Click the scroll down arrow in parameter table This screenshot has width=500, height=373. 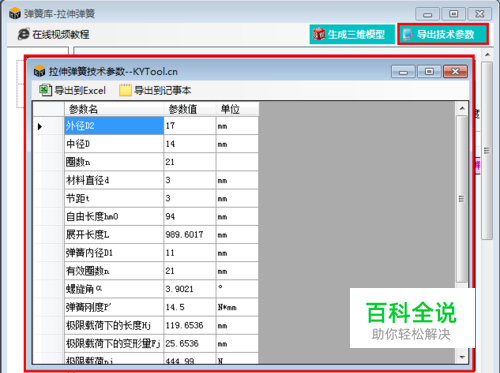click(462, 357)
